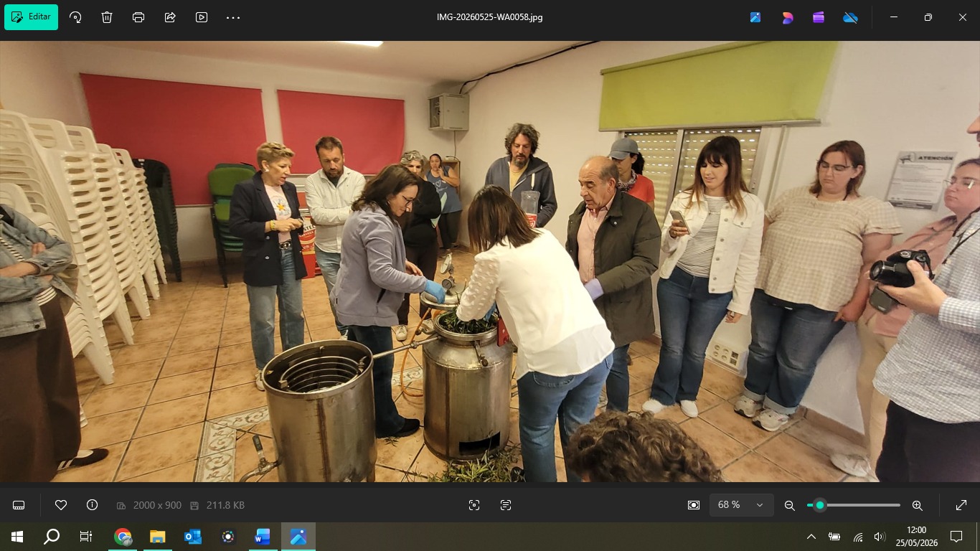980x551 pixels.
Task: Click the zoom out magnifier icon
Action: click(x=790, y=505)
